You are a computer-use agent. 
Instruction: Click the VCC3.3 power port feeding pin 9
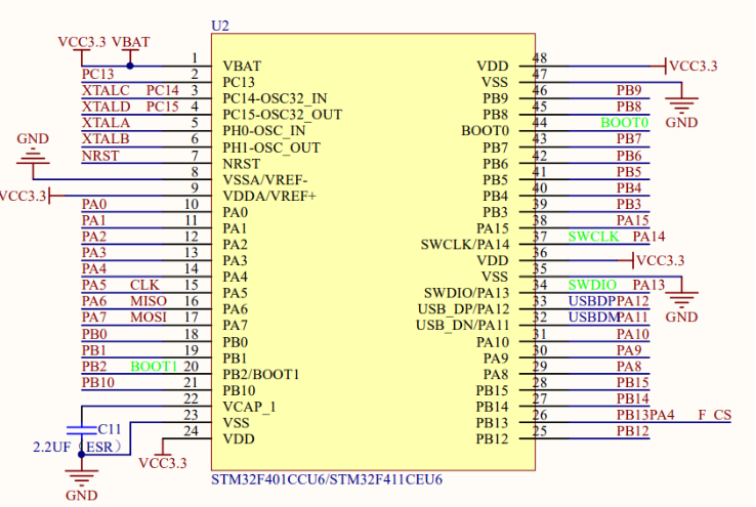click(x=32, y=196)
